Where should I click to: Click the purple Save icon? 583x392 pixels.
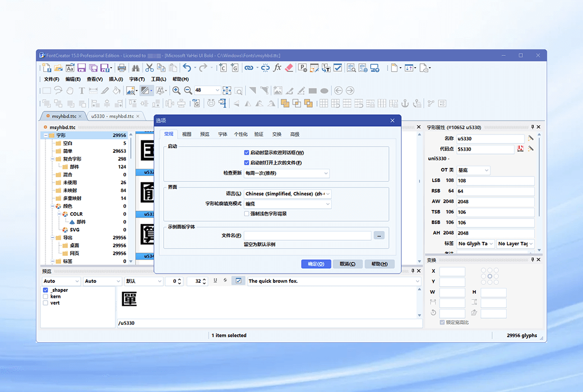81,68
